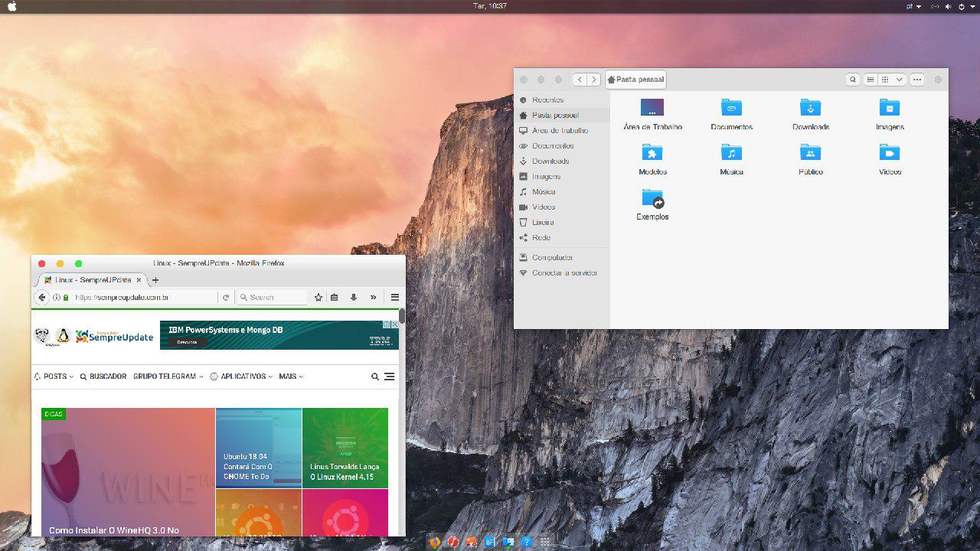This screenshot has width=980, height=551.
Task: Open the Vídeos folder in file grid
Action: pos(890,152)
